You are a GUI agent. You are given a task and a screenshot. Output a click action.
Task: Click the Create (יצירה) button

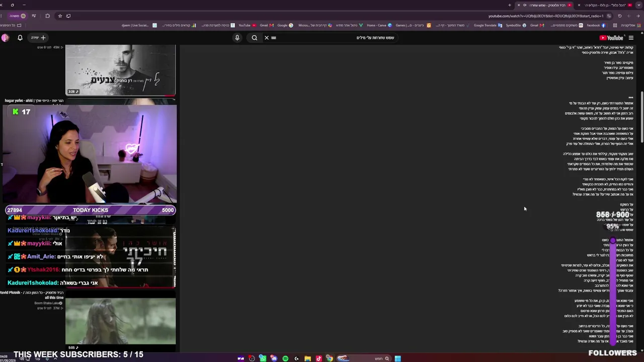39,38
